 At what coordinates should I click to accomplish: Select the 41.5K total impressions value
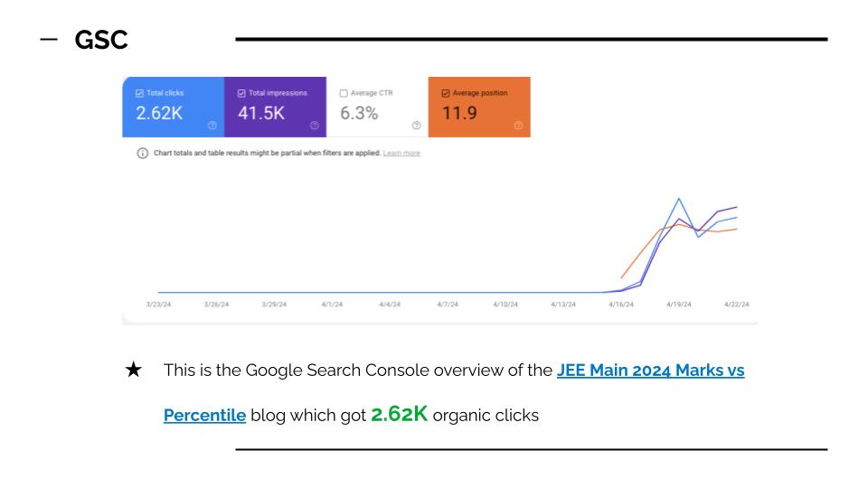click(260, 113)
